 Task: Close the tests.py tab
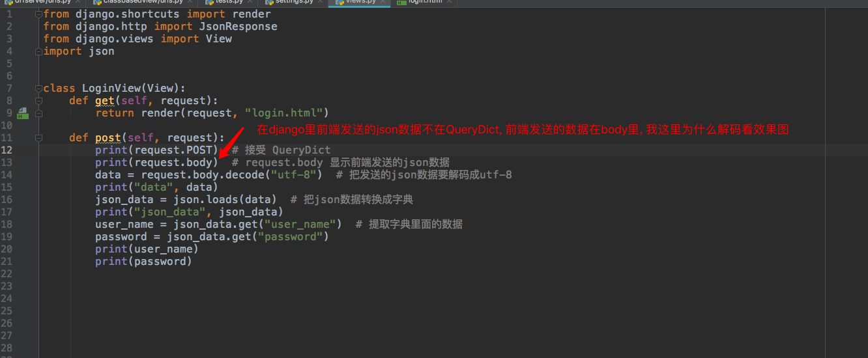point(252,2)
